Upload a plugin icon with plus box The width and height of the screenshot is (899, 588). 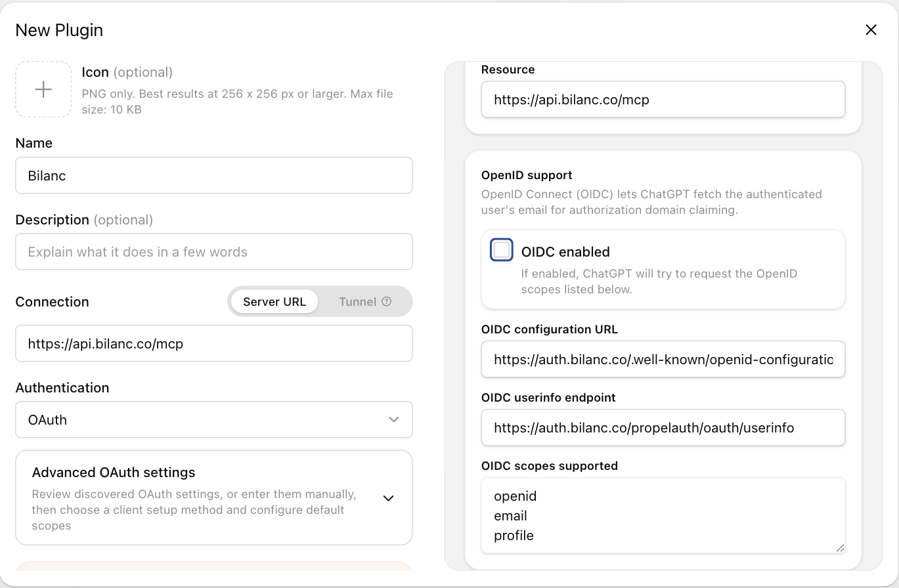pyautogui.click(x=43, y=89)
